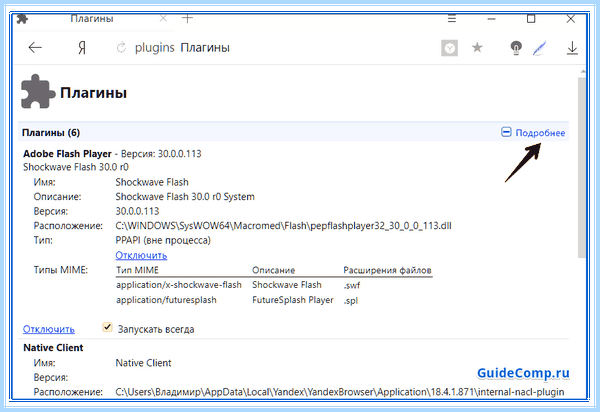Click the internal-nacl-plugin location path
The image size is (600, 412).
click(x=340, y=392)
